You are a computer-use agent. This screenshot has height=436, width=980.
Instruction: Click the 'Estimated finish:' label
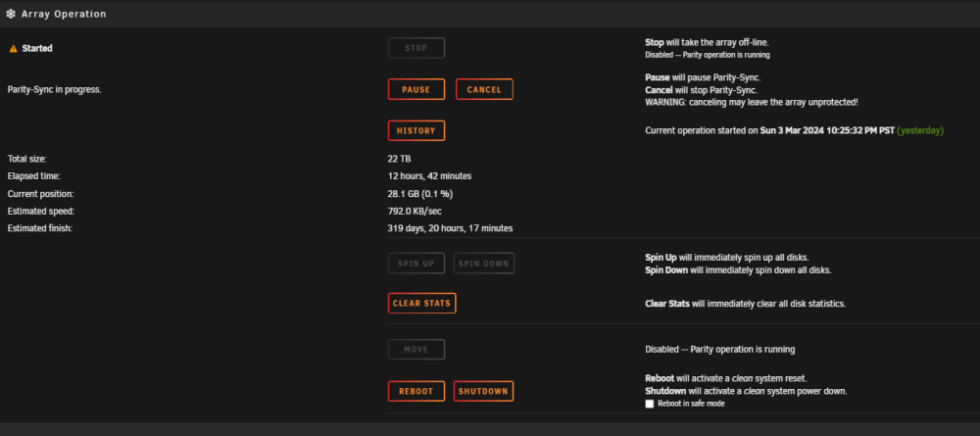point(40,228)
